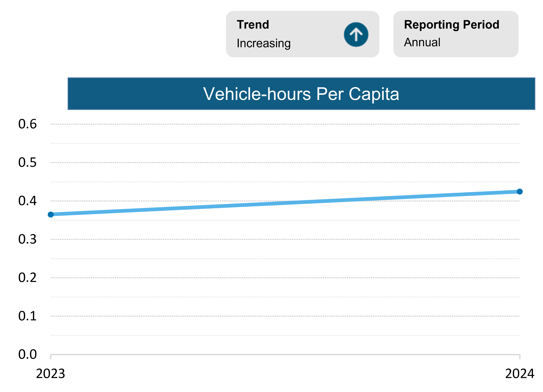
Task: Click the Vehicle-hours Per Capita title banner
Action: (x=301, y=94)
